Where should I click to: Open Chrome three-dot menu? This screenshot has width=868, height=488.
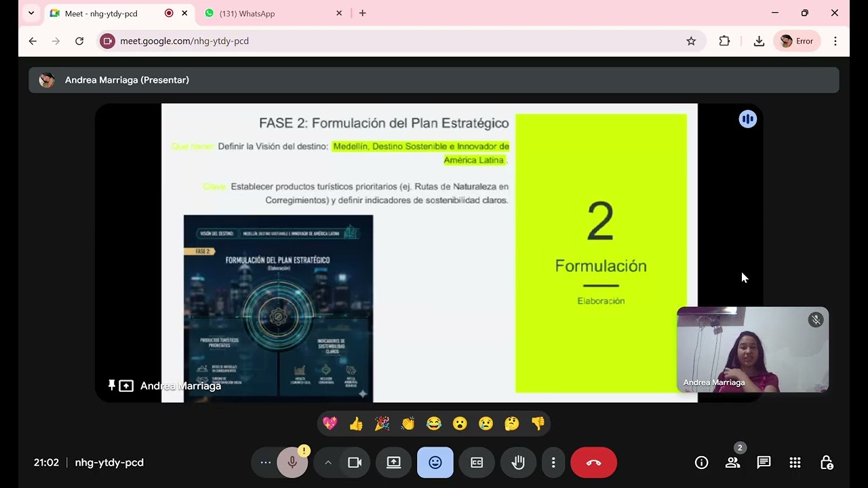pyautogui.click(x=835, y=41)
